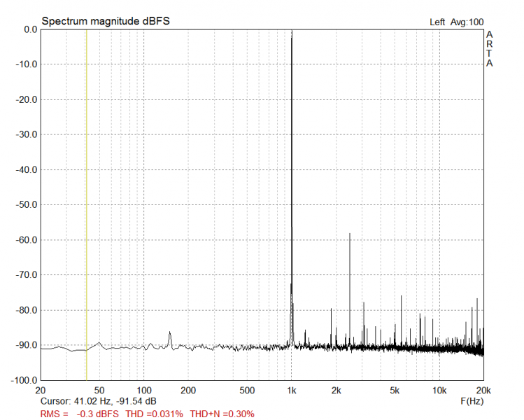The height and width of the screenshot is (420, 524).
Task: Click the 'Left' channel label
Action: (x=437, y=22)
